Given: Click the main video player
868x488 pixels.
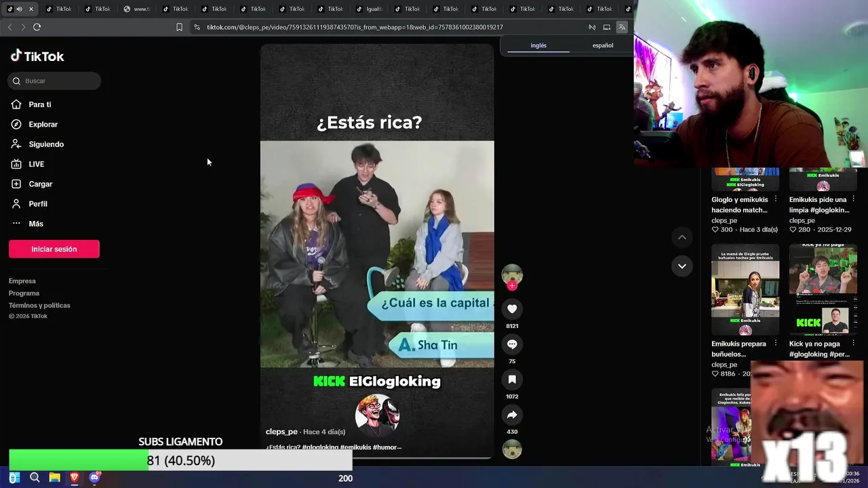Looking at the screenshot, I should coord(377,251).
